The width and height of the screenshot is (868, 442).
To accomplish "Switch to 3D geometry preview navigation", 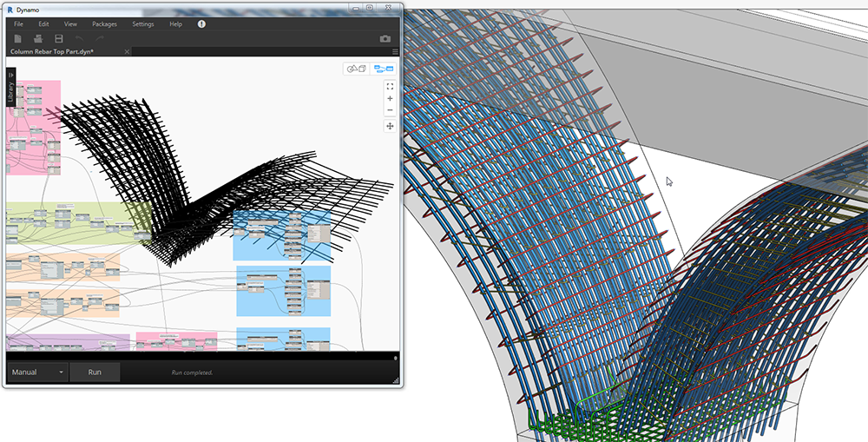I will pyautogui.click(x=357, y=69).
